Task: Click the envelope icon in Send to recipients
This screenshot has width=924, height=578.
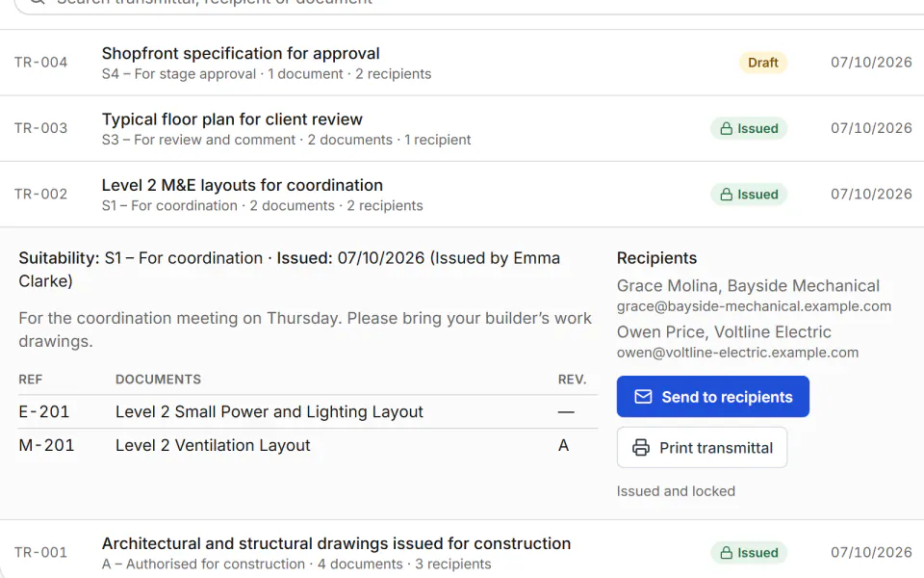Action: (x=643, y=396)
